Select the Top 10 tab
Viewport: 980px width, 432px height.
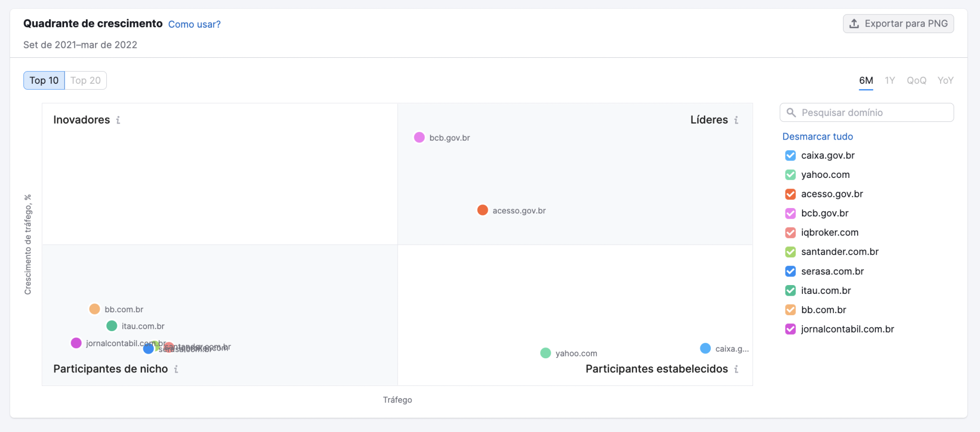[x=44, y=80]
